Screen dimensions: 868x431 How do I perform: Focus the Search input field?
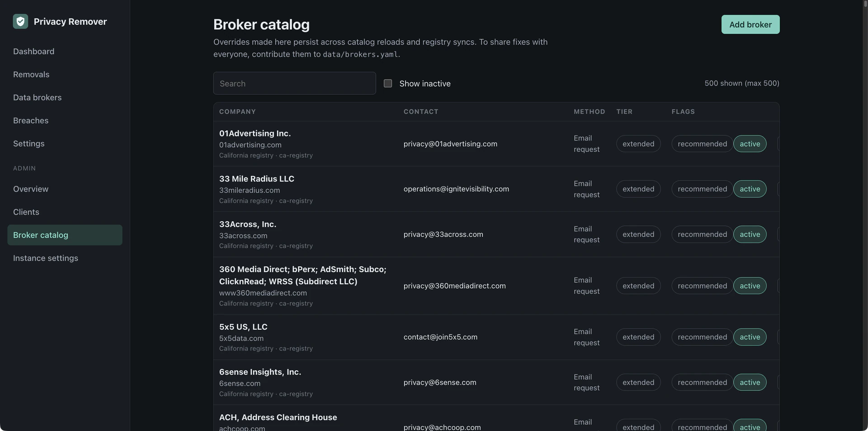coord(294,83)
